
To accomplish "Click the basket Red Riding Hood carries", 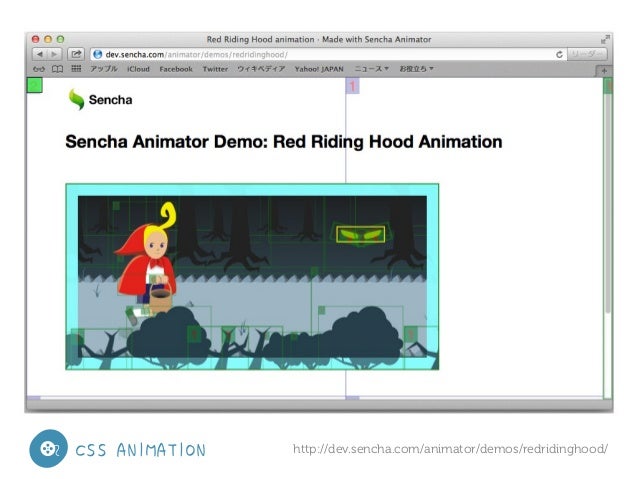I will pos(160,299).
